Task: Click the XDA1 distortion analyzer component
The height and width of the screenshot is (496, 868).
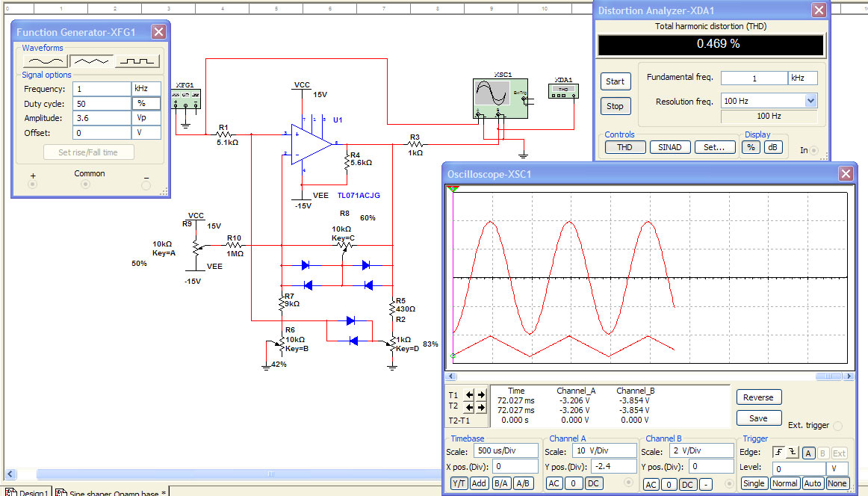Action: (x=562, y=90)
